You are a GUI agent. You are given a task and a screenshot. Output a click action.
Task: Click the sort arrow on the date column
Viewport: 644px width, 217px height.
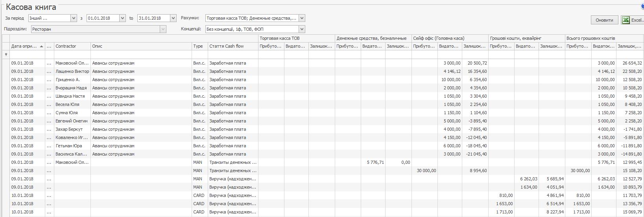point(42,46)
